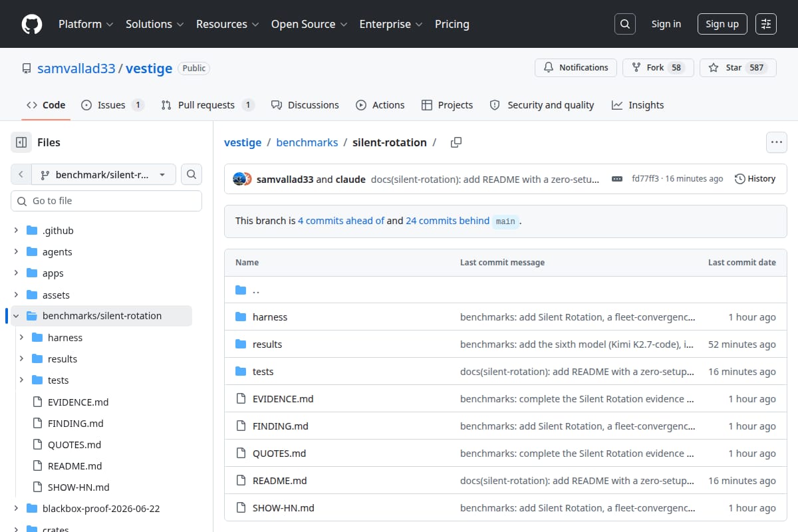This screenshot has width=798, height=532.
Task: Click the results folder icon in table
Action: (x=241, y=344)
